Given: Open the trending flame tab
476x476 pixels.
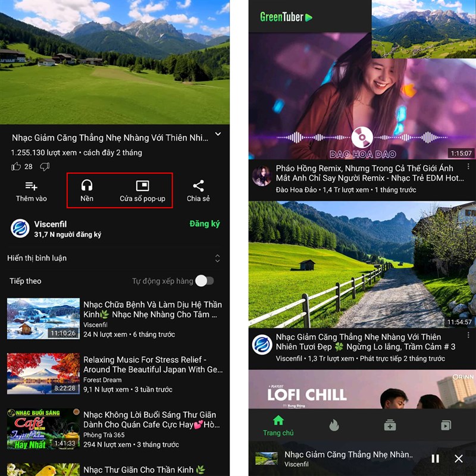Looking at the screenshot, I should pos(334,425).
